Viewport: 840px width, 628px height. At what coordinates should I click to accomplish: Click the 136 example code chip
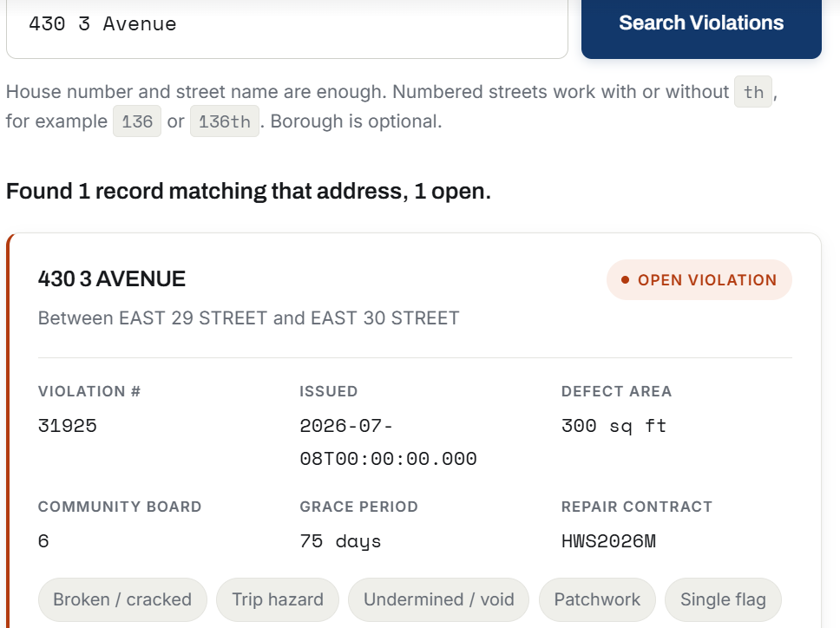point(137,121)
